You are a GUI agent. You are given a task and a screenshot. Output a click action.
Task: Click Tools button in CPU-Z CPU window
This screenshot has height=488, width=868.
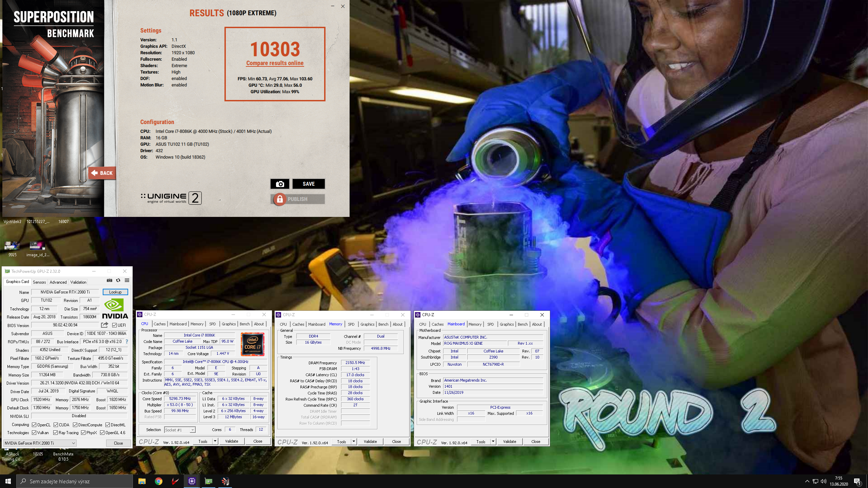(x=203, y=441)
